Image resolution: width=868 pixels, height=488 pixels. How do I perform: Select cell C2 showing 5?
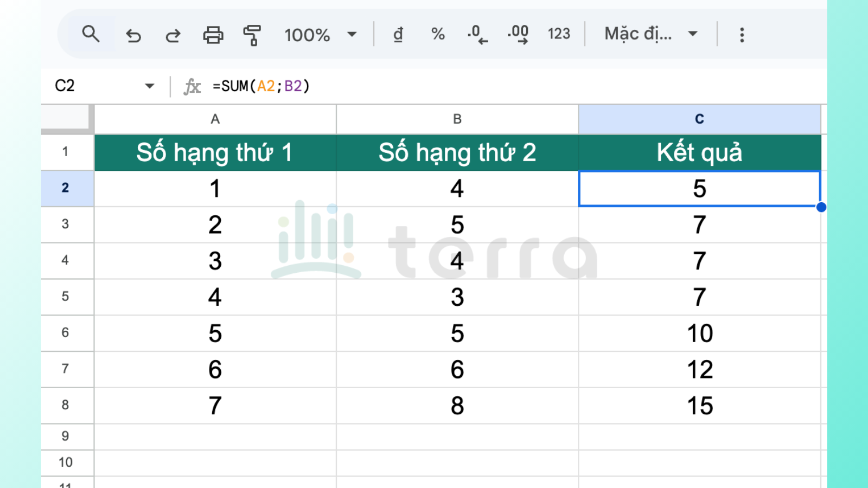point(700,189)
